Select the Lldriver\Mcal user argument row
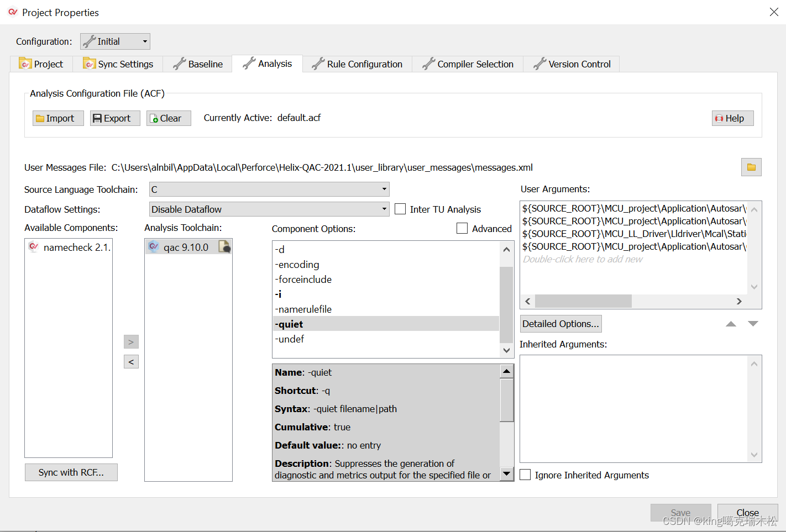The image size is (786, 532). 634,234
